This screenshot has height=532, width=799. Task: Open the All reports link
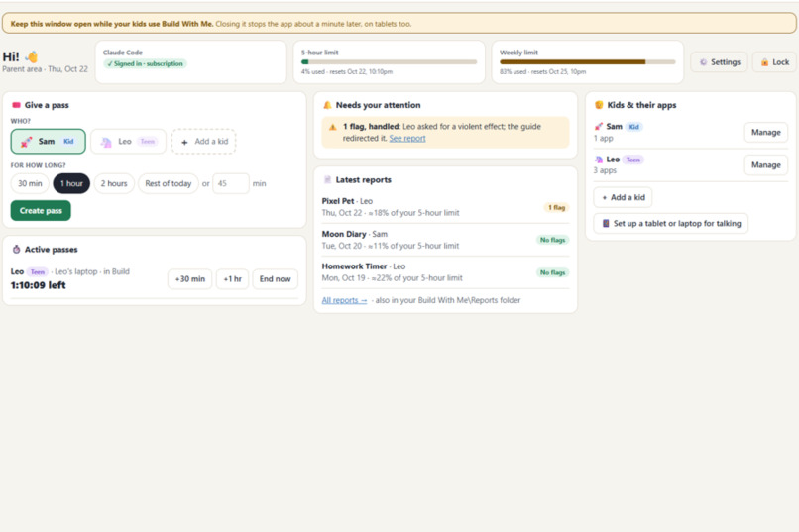tap(344, 300)
